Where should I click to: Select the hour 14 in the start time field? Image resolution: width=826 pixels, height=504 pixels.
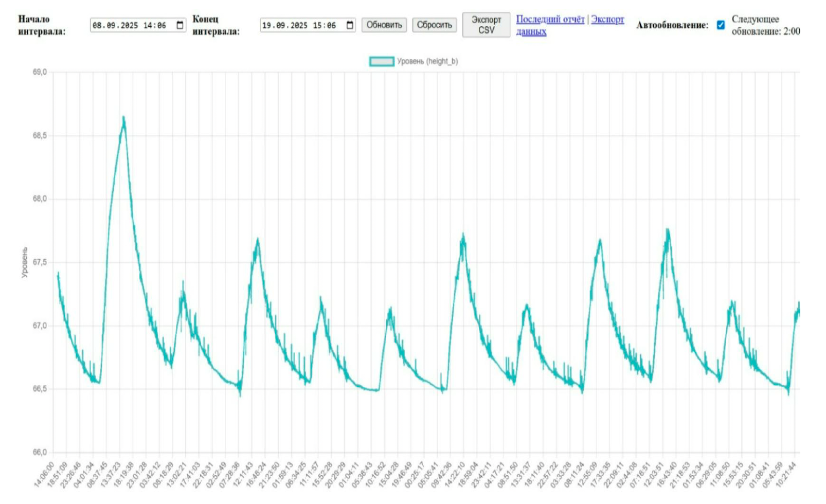pyautogui.click(x=148, y=25)
